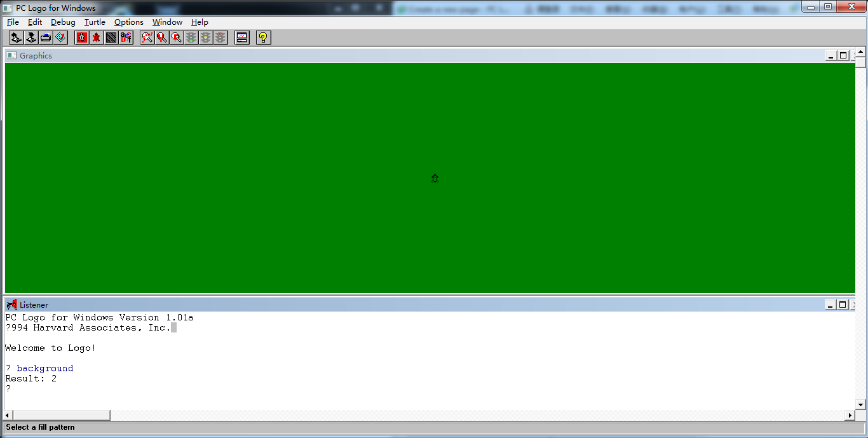Image resolution: width=868 pixels, height=438 pixels.
Task: Open the Debug menu
Action: pos(63,22)
